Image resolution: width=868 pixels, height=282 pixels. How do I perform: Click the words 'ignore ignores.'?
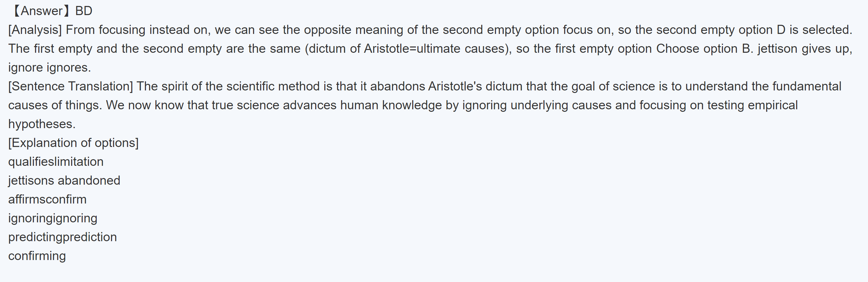tap(50, 68)
